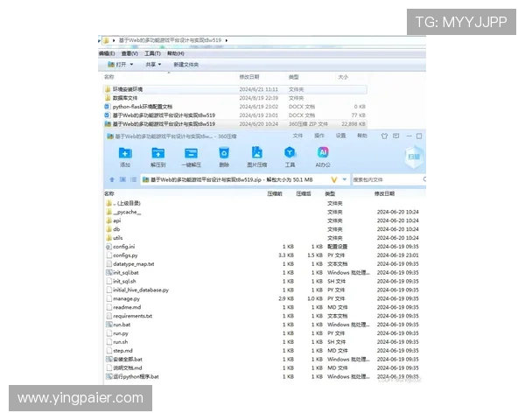Open the AI办公 icon
The image size is (525, 420).
[323, 152]
